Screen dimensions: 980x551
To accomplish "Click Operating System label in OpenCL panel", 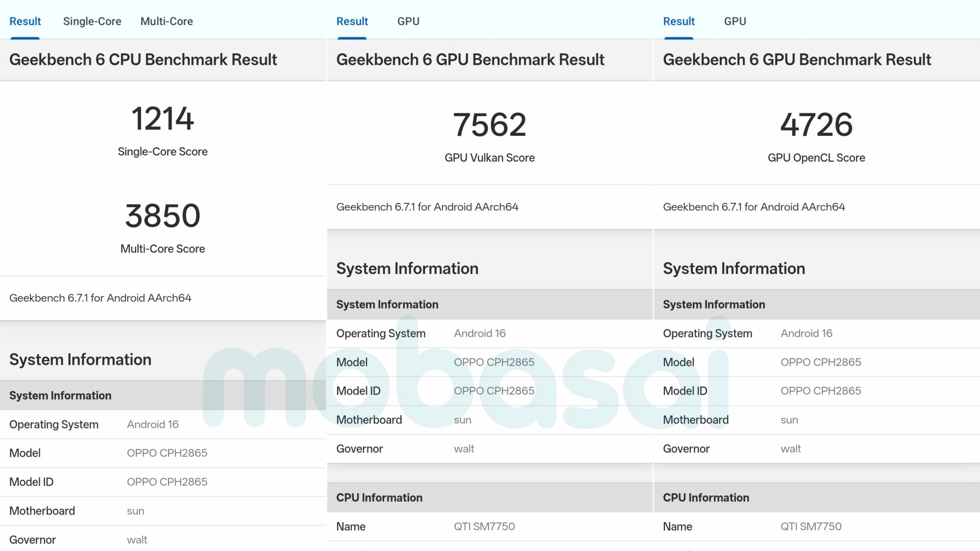I will coord(708,333).
